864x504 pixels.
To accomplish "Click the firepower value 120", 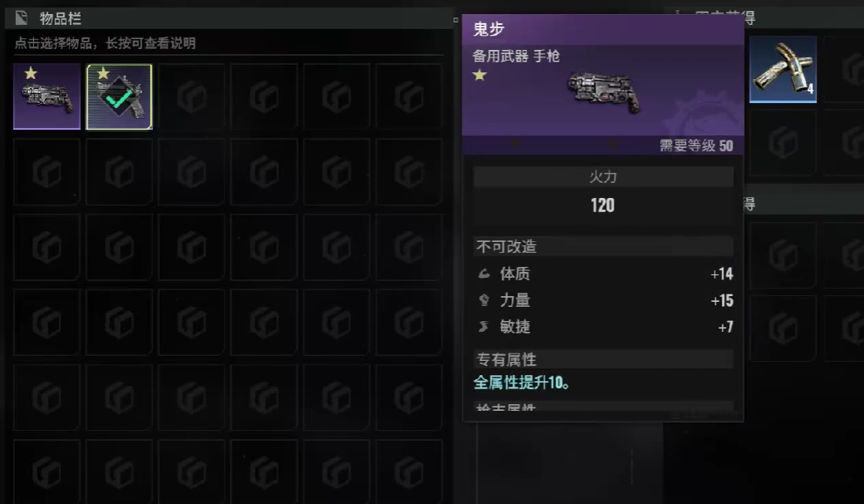I will pyautogui.click(x=602, y=205).
